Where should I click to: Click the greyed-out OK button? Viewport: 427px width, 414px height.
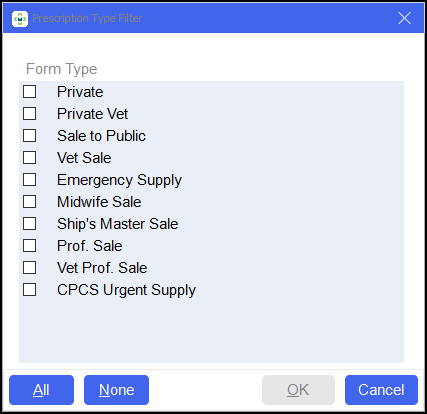coord(298,390)
